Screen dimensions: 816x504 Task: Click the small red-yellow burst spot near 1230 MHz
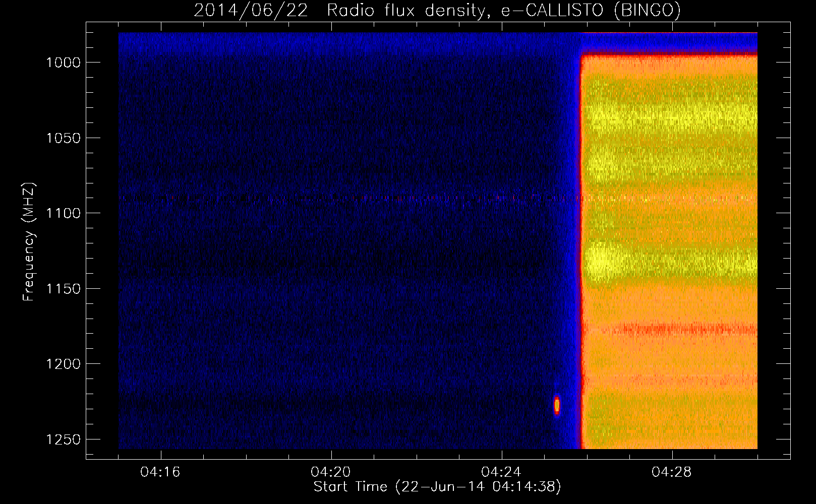557,405
